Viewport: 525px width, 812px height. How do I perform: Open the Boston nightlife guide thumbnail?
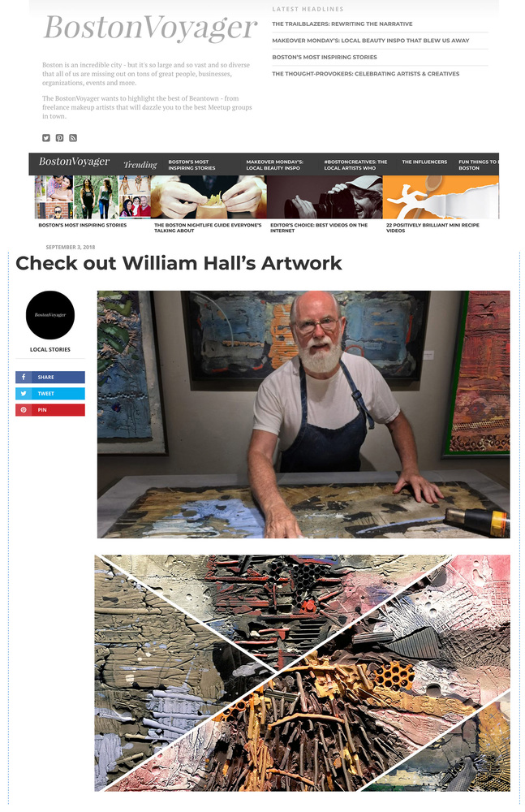(x=209, y=197)
